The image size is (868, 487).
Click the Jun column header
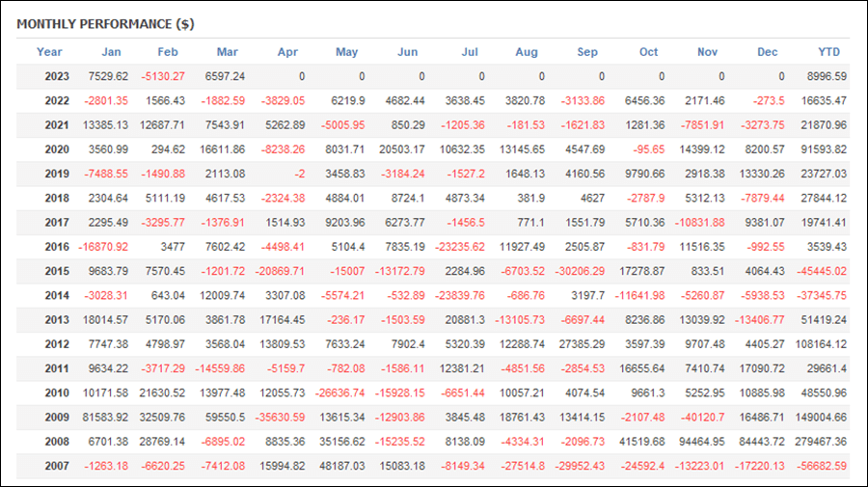[407, 52]
